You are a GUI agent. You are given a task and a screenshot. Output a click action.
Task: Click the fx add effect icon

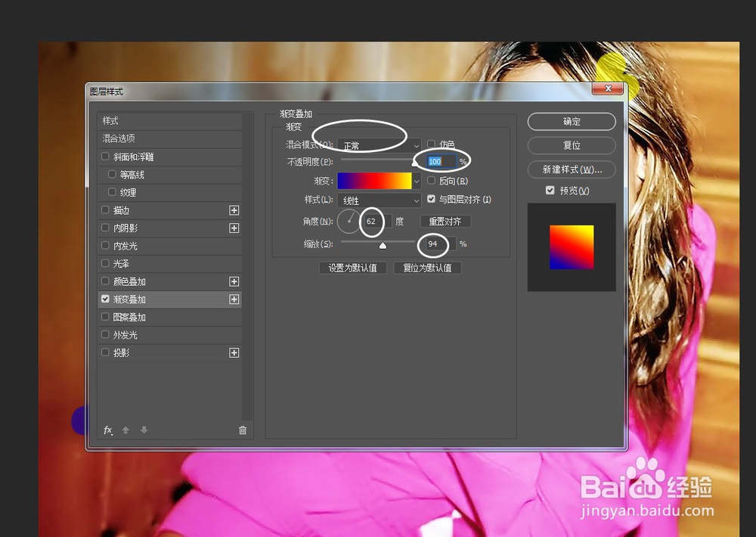108,430
